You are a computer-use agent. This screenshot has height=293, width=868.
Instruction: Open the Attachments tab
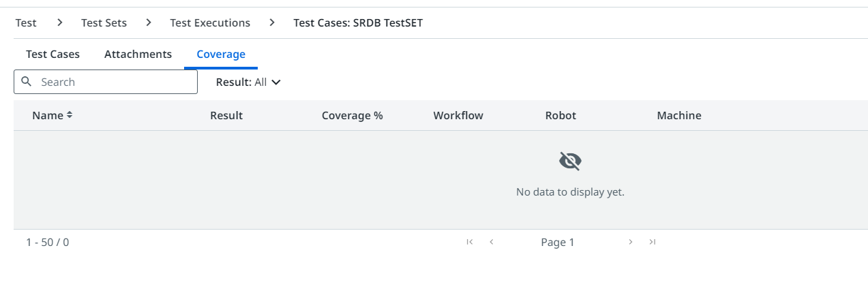pos(138,54)
